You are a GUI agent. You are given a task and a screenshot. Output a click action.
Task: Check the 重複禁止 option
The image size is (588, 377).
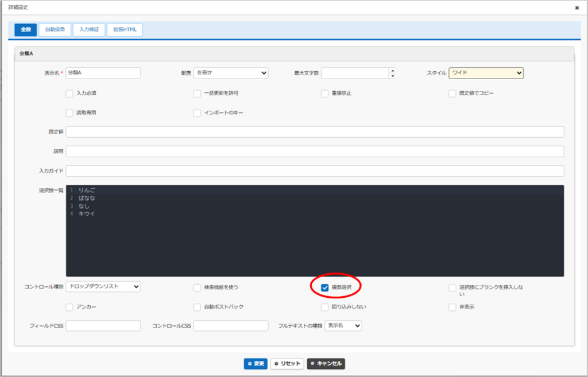pos(325,93)
